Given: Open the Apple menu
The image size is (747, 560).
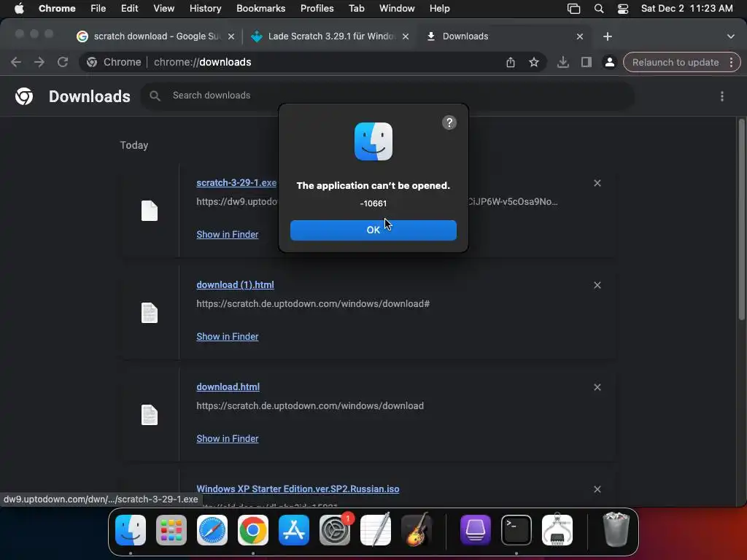Looking at the screenshot, I should [x=19, y=9].
